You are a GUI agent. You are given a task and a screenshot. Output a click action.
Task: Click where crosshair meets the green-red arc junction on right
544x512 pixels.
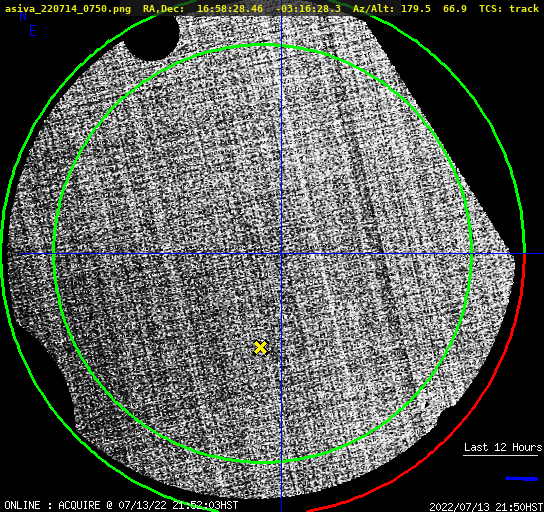(x=524, y=254)
